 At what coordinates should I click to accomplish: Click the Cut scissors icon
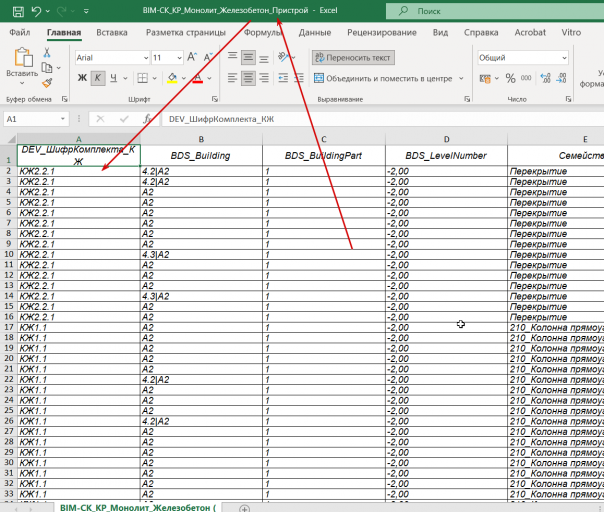click(x=47, y=52)
